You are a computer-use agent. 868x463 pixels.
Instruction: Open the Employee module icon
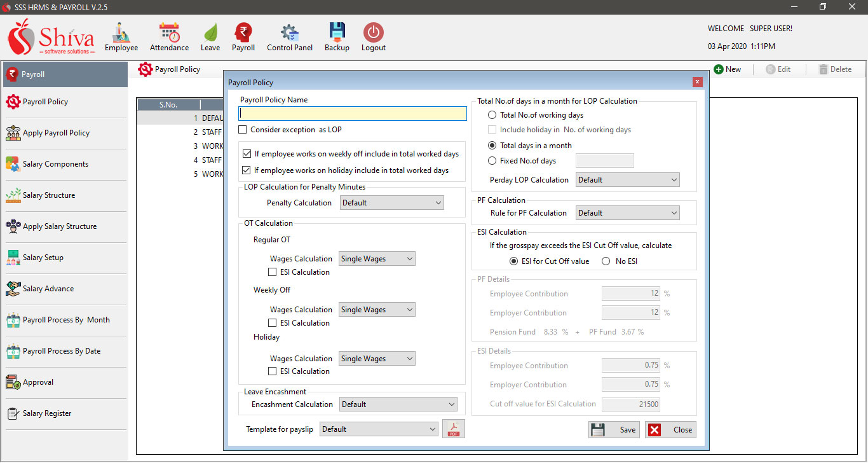(121, 33)
